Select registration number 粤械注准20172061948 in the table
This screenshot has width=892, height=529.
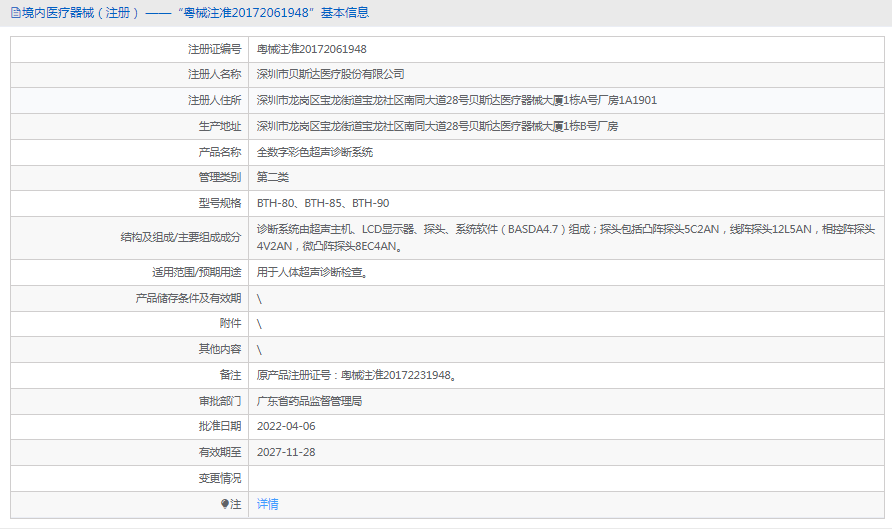point(311,49)
